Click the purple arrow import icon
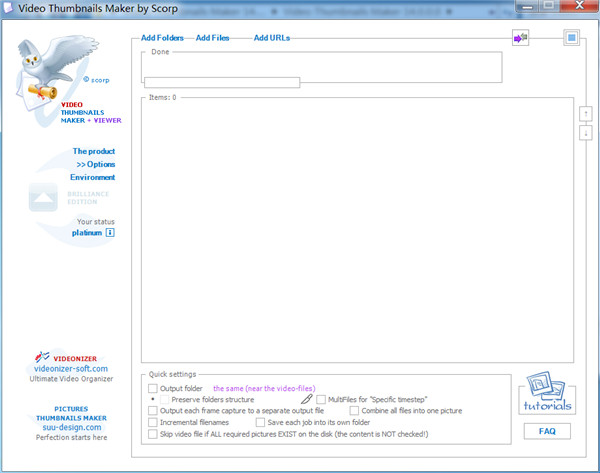Viewport: 600px width, 473px height. click(520, 38)
